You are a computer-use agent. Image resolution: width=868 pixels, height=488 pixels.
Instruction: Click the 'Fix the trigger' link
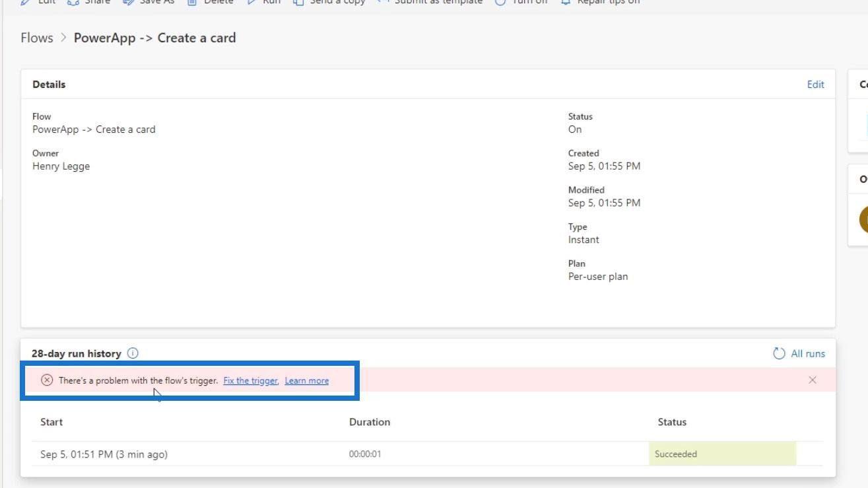tap(250, 380)
